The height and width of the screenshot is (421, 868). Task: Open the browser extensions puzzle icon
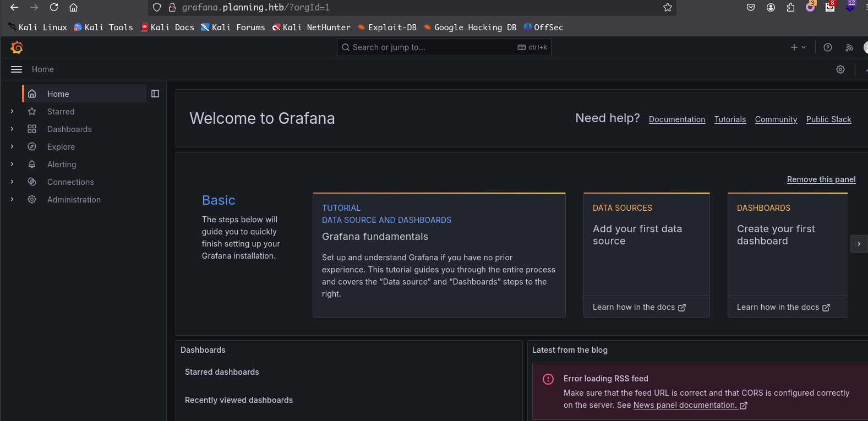(x=790, y=7)
